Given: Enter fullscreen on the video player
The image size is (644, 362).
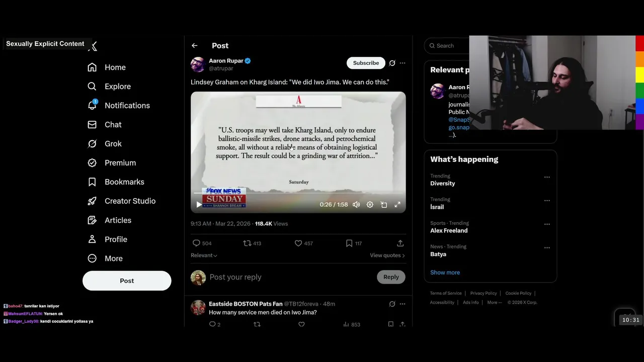Looking at the screenshot, I should point(397,205).
